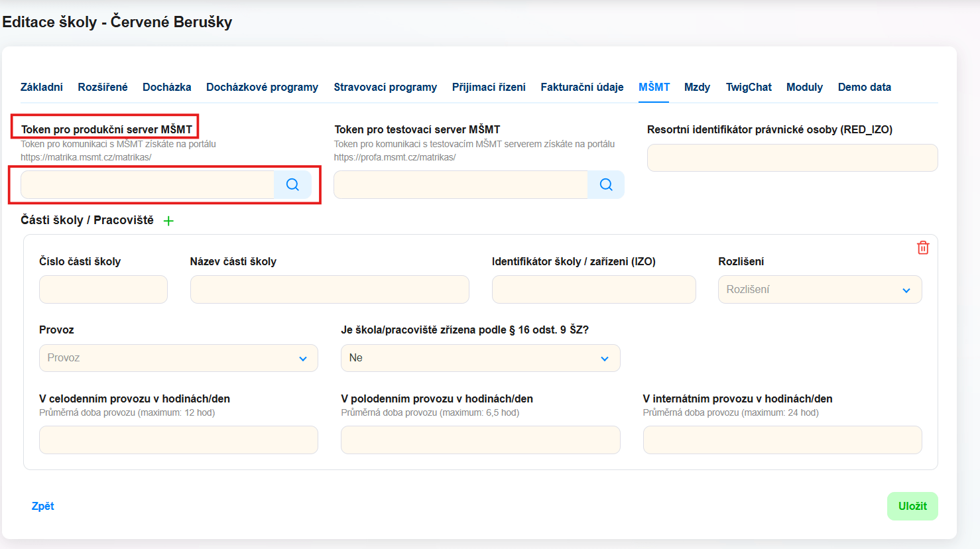The width and height of the screenshot is (980, 549).
Task: Click the RED_IZO identifier input field
Action: click(792, 158)
